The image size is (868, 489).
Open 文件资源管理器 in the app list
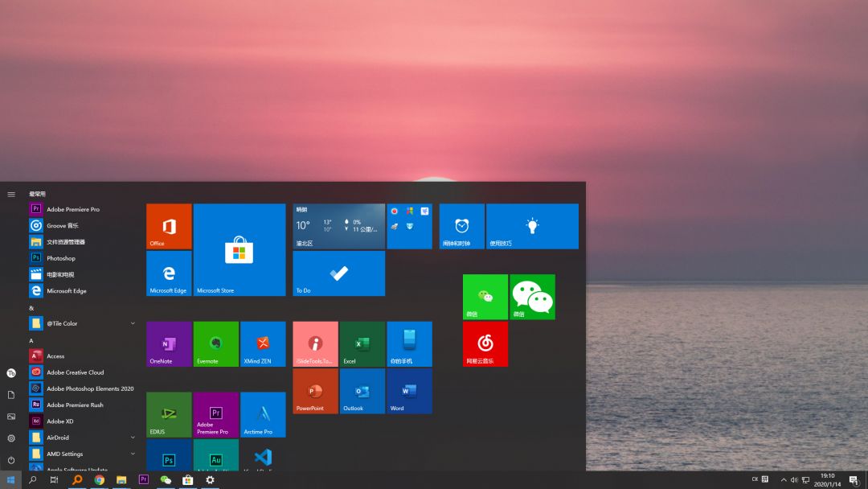click(x=82, y=242)
